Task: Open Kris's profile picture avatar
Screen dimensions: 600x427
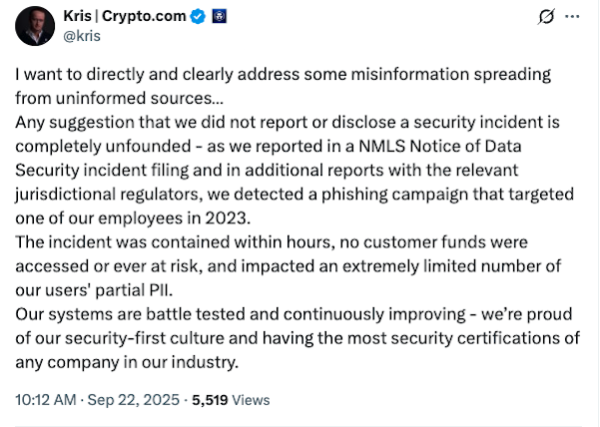Action: pyautogui.click(x=36, y=25)
